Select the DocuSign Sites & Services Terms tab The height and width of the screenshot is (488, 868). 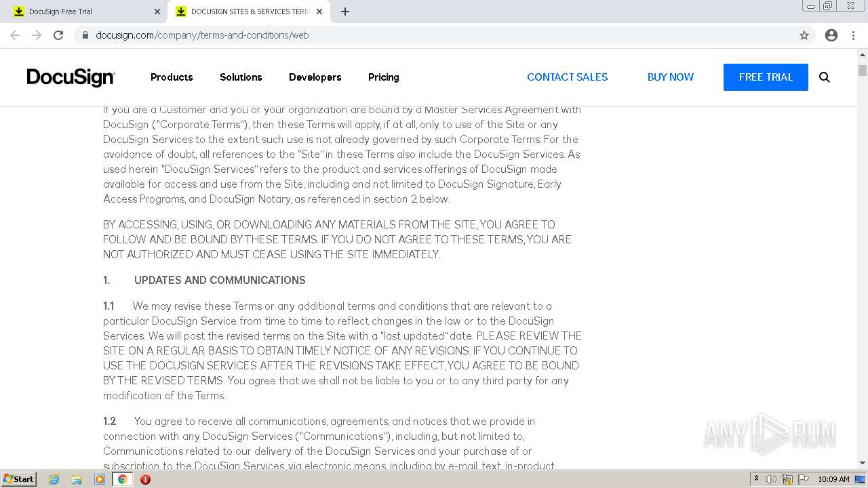click(249, 12)
